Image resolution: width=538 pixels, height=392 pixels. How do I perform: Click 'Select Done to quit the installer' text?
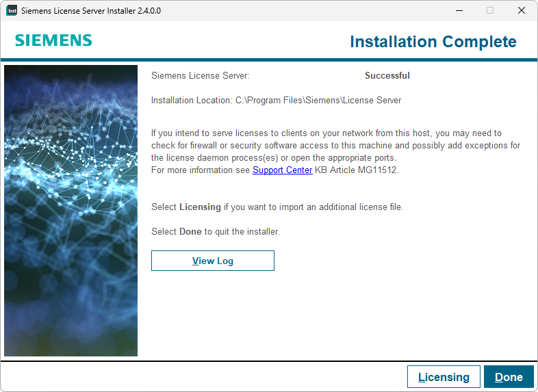tap(216, 231)
